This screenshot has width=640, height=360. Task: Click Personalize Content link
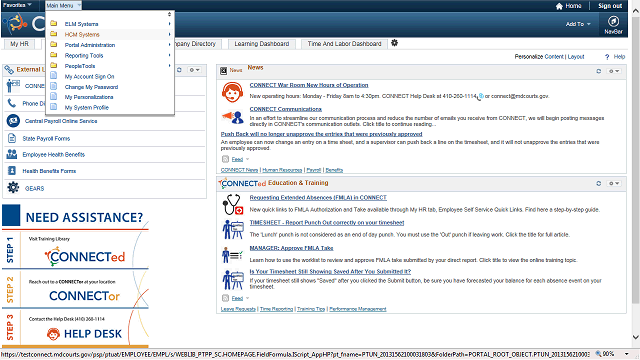point(553,57)
